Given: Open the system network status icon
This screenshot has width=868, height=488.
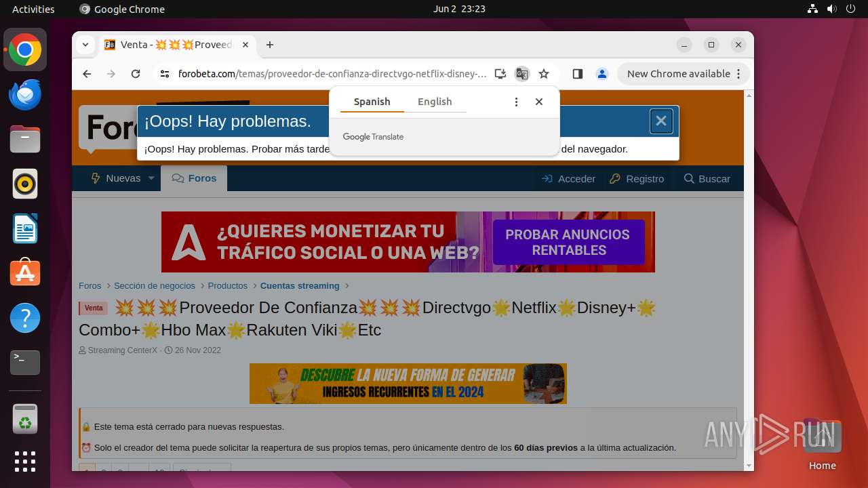Looking at the screenshot, I should 813,9.
